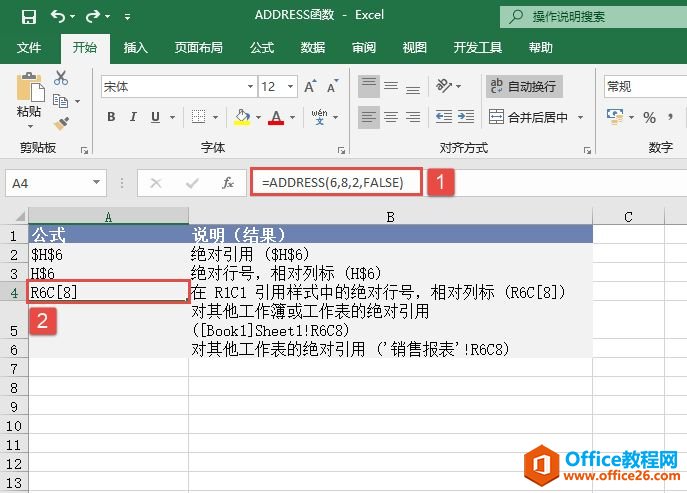Screen dimensions: 687x493
Task: Open the 对齐方式 dialog launcher
Action: 587,150
